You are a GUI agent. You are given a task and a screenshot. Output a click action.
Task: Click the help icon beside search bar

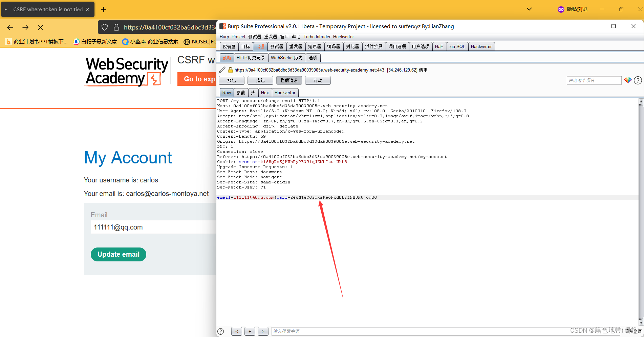[x=221, y=331]
